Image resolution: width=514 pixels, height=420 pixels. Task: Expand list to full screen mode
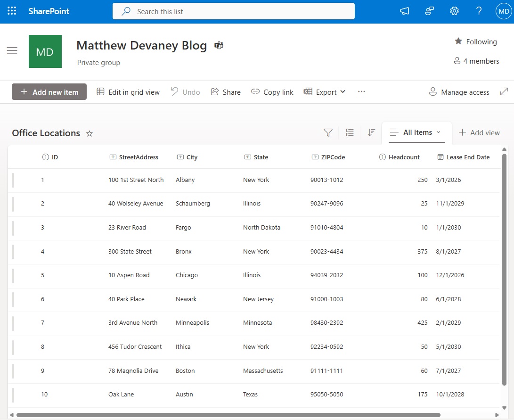coord(504,92)
